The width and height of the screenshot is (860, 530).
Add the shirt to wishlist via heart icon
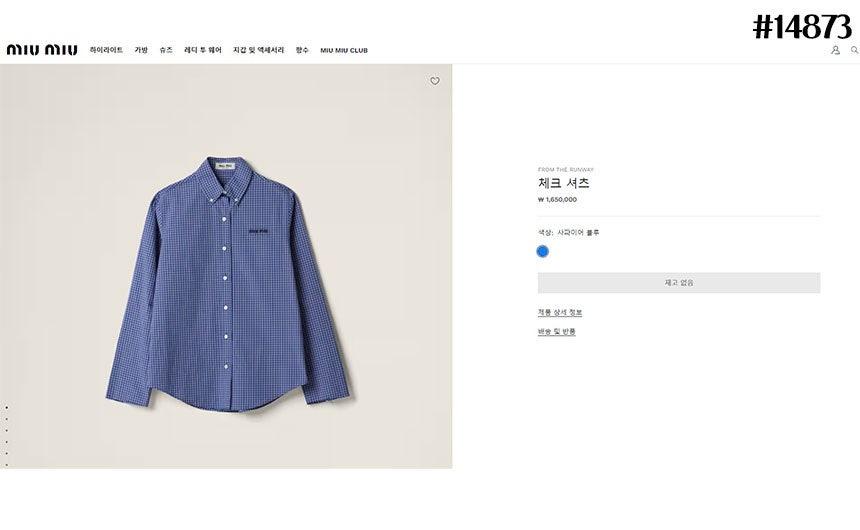coord(434,81)
